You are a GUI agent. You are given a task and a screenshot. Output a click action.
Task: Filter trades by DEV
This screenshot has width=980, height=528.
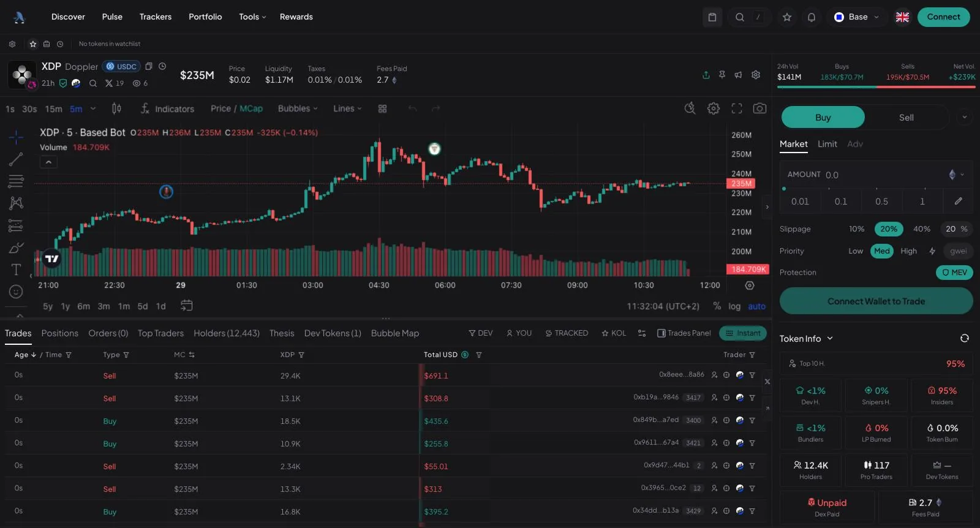(481, 333)
